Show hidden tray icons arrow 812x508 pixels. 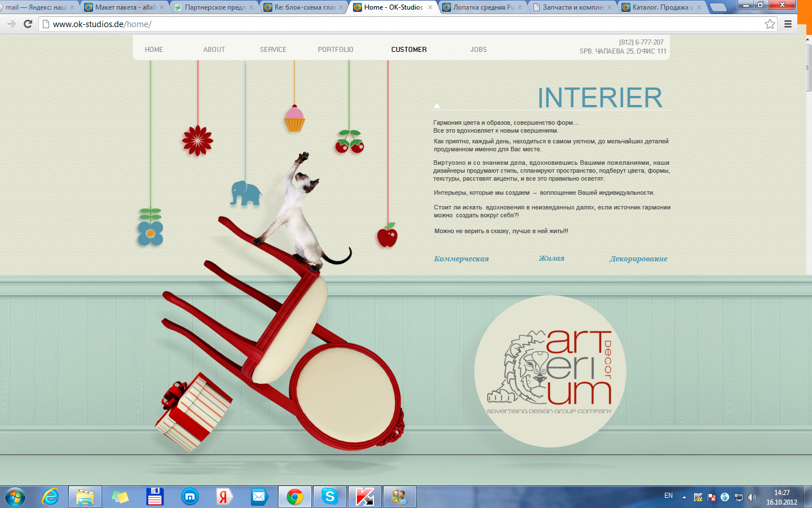pos(684,497)
